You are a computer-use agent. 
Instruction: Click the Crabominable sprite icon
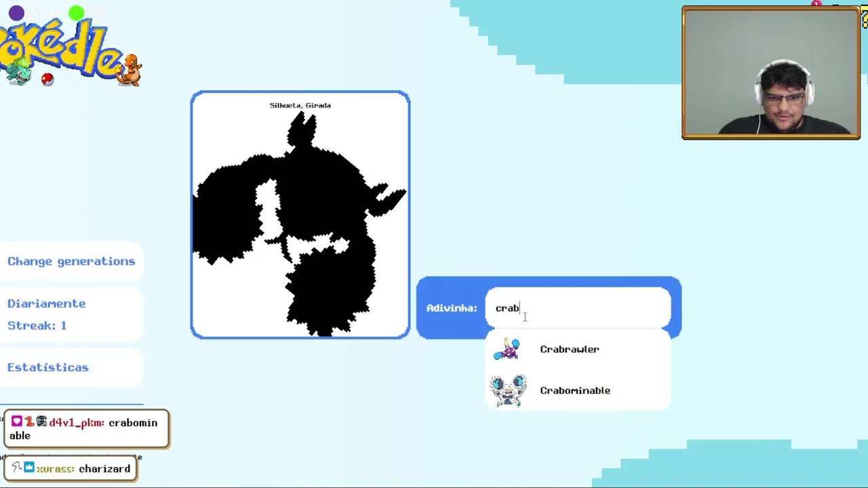[508, 390]
